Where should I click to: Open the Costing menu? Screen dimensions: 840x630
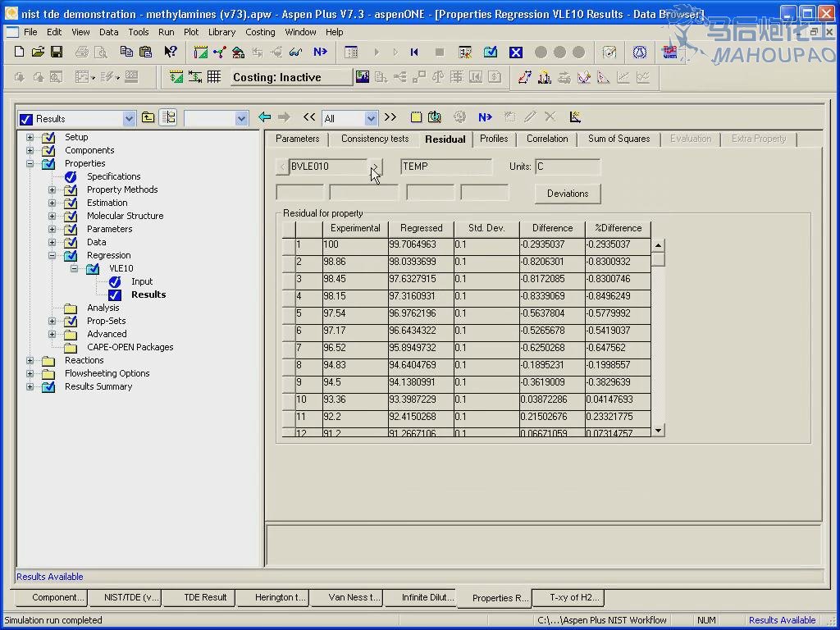tap(260, 32)
